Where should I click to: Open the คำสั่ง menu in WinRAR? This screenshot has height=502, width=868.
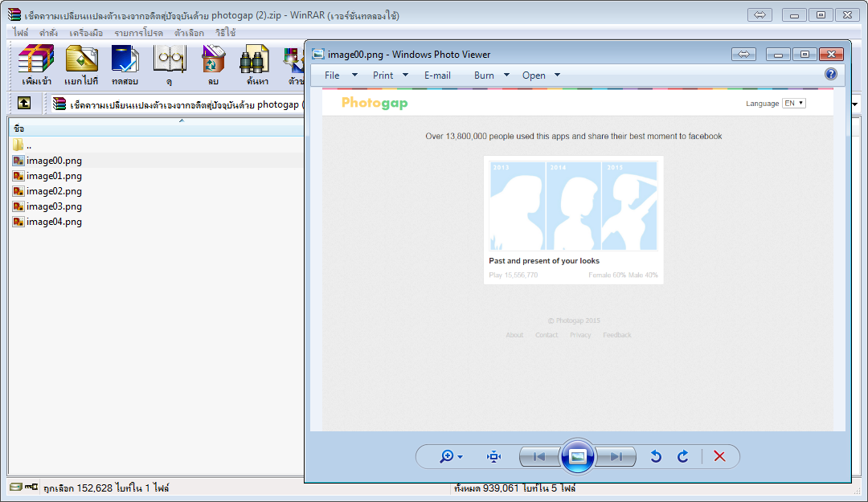[x=48, y=33]
